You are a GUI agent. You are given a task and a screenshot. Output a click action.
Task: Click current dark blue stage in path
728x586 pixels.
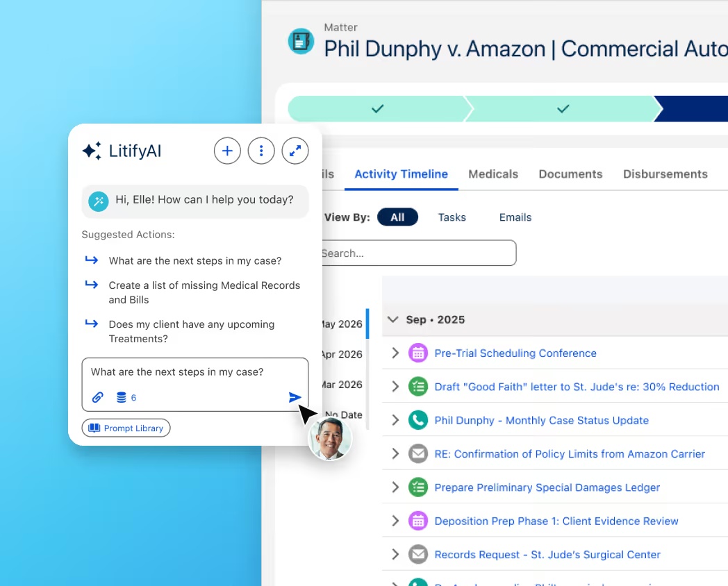pos(692,109)
